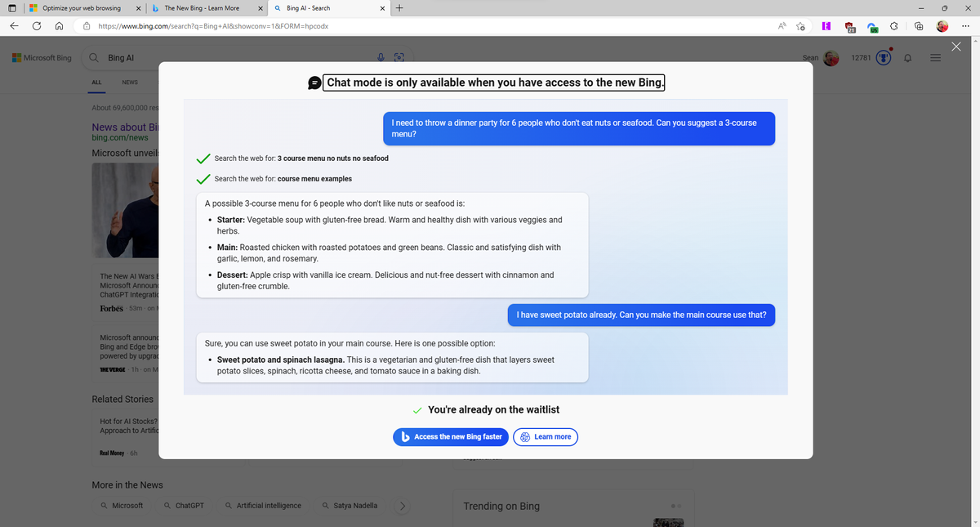Screen dimensions: 980x527
Task: Click the Sean account avatar on Bing
Action: point(831,58)
